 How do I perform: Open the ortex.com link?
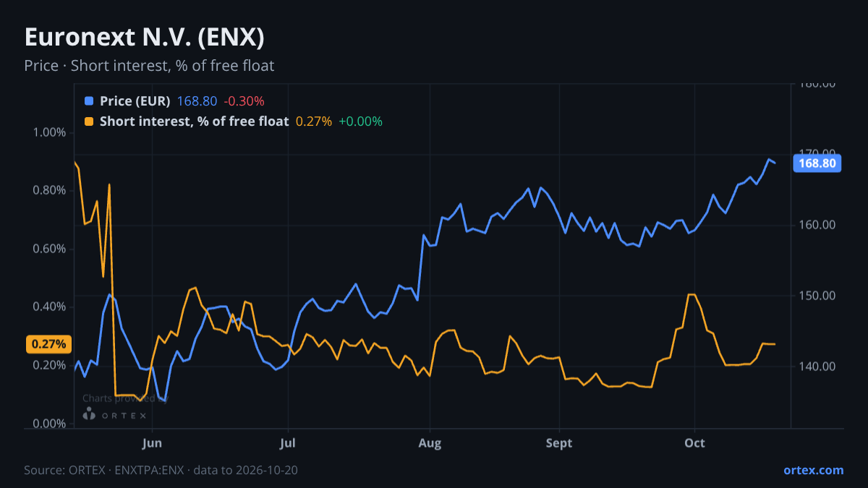(814, 470)
